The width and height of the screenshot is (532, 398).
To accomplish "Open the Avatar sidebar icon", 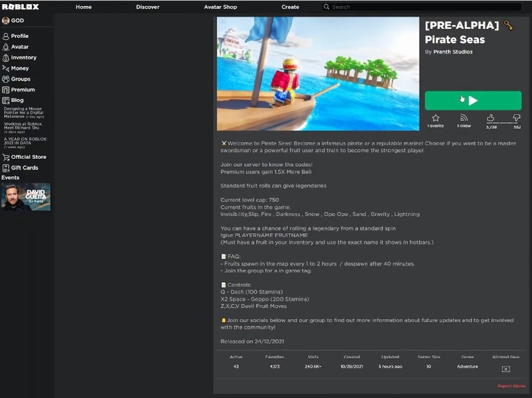I will (5, 47).
